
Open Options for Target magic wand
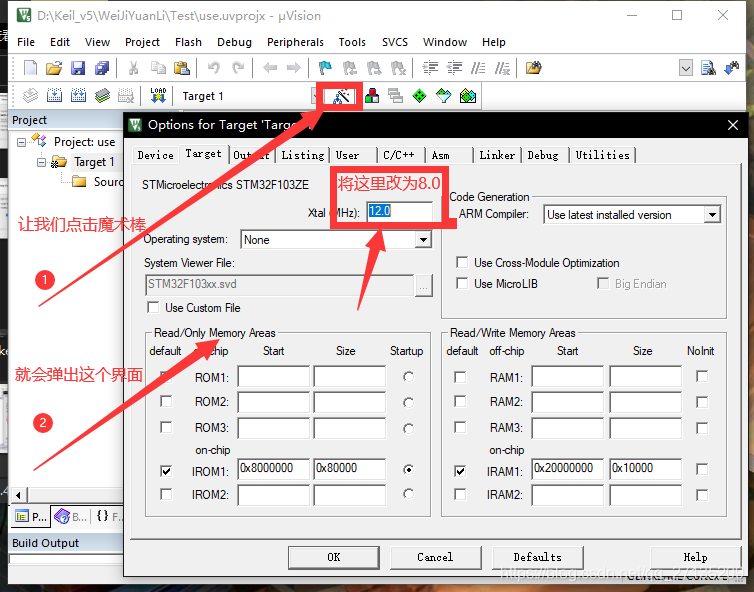click(x=342, y=96)
